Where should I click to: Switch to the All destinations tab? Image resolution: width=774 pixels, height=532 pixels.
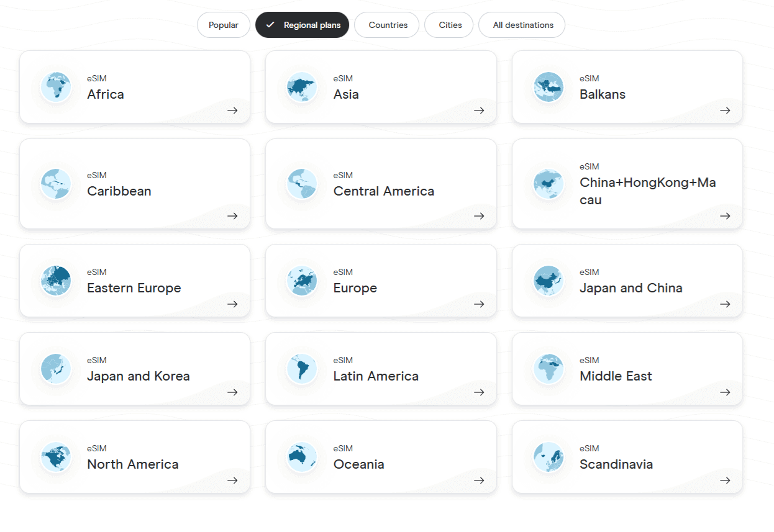click(x=522, y=25)
